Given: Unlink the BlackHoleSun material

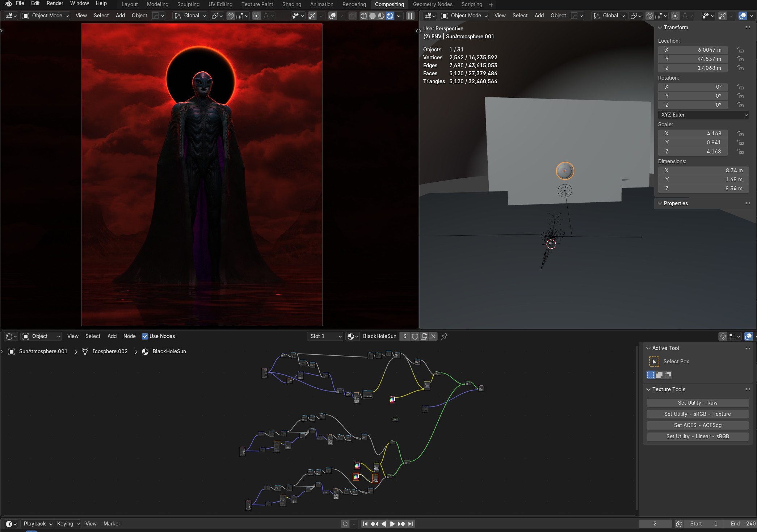Looking at the screenshot, I should click(433, 336).
